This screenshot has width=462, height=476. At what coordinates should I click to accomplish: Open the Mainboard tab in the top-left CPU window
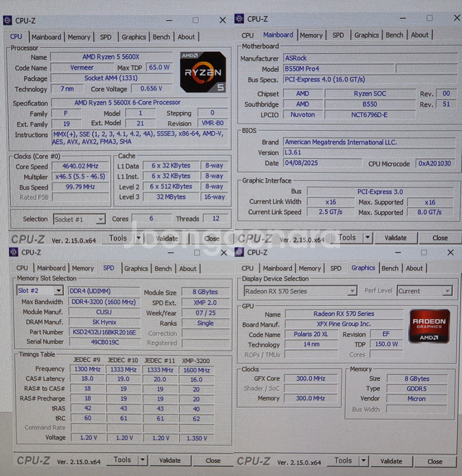pos(46,37)
